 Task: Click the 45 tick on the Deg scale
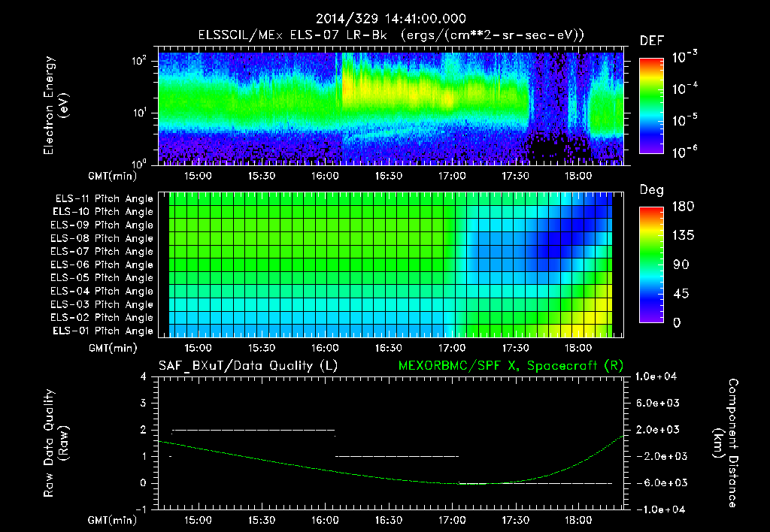pyautogui.click(x=681, y=294)
